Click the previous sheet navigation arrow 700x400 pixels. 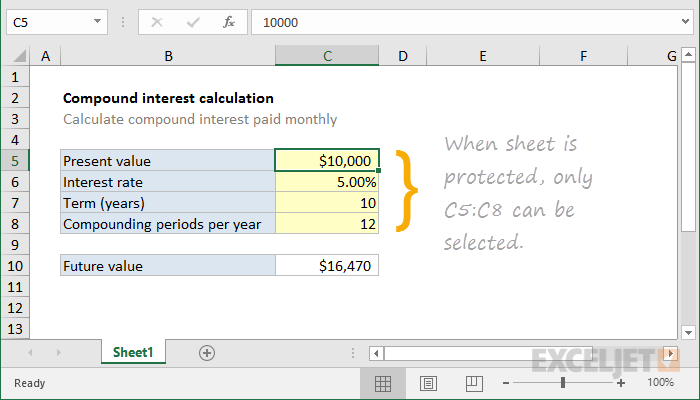click(x=30, y=353)
